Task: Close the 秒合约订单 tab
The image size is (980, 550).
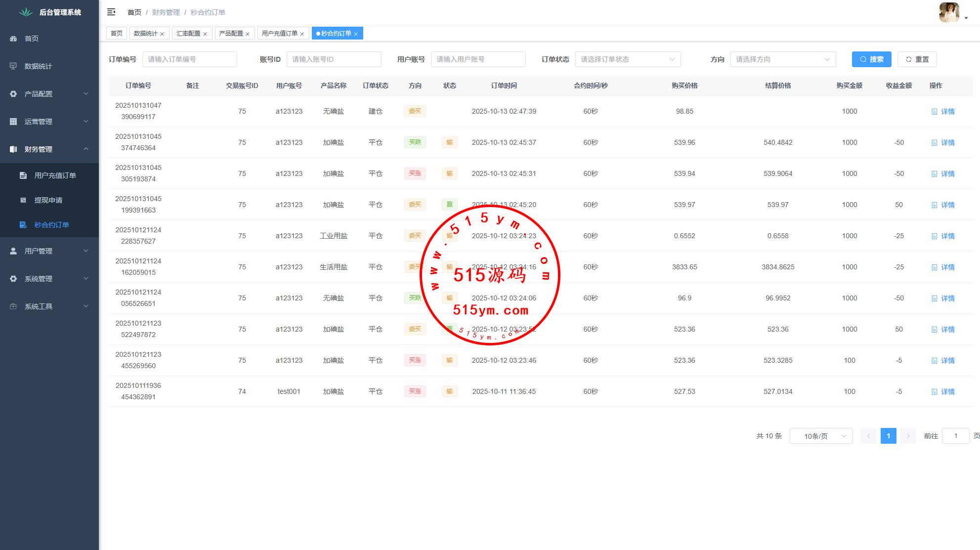Action: pos(356,34)
